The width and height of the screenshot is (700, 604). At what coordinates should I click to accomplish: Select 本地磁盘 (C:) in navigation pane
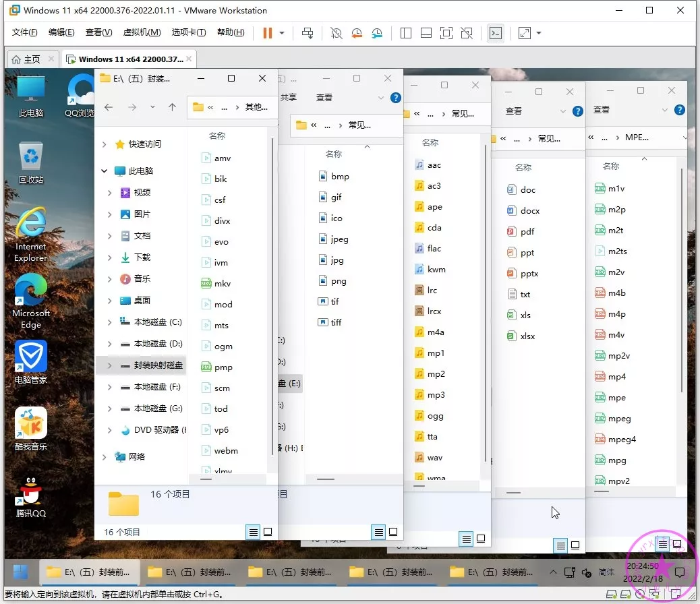pyautogui.click(x=158, y=322)
